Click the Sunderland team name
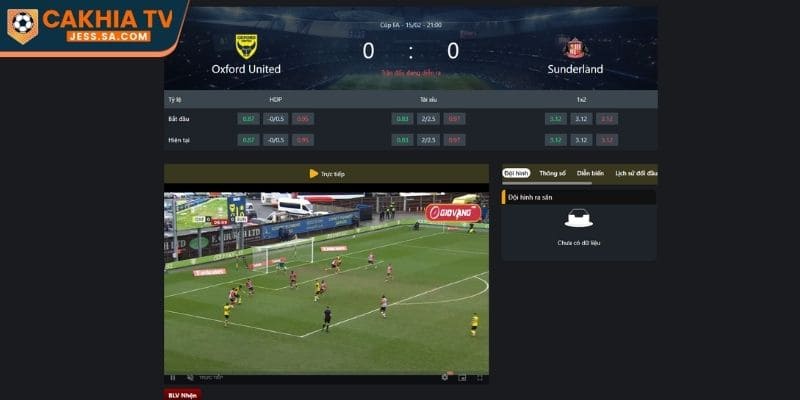Viewport: 800px width, 400px height. [x=576, y=69]
